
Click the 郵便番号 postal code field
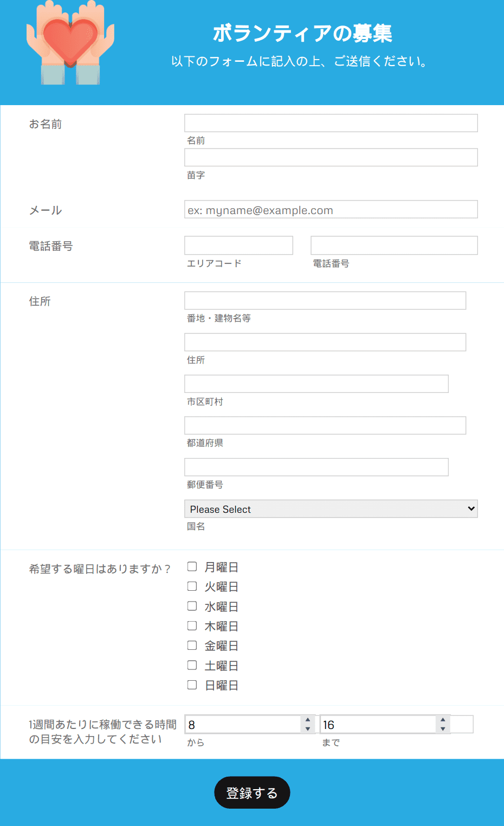(316, 467)
